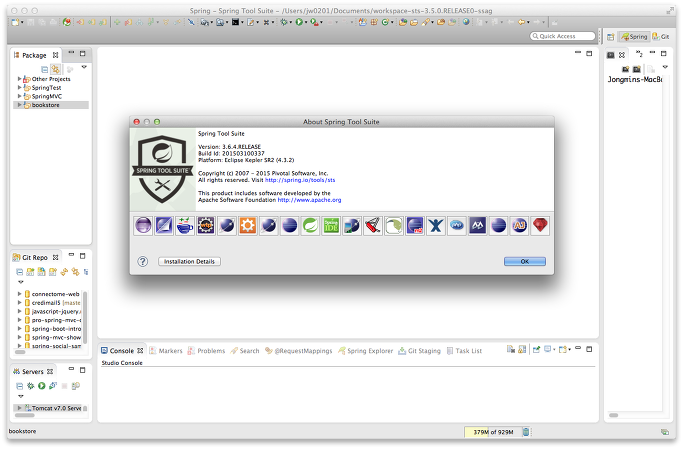The height and width of the screenshot is (449, 683).
Task: Expand the SpringTest project
Action: 19,88
